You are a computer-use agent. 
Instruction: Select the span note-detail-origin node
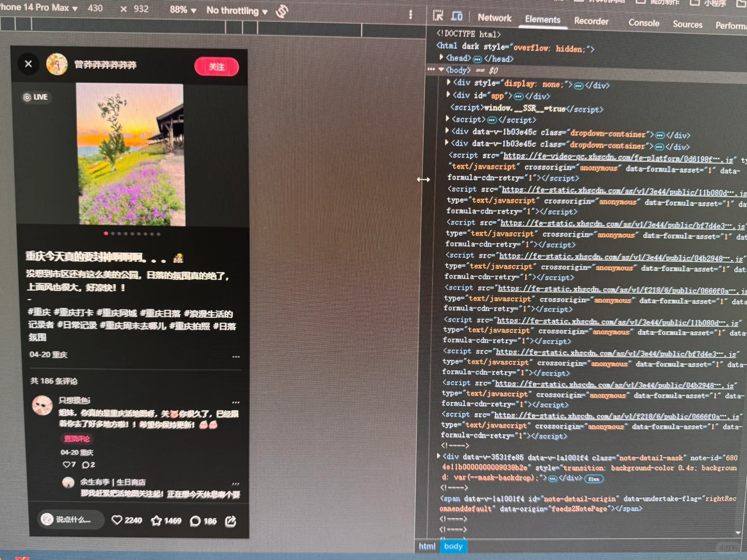click(x=588, y=503)
